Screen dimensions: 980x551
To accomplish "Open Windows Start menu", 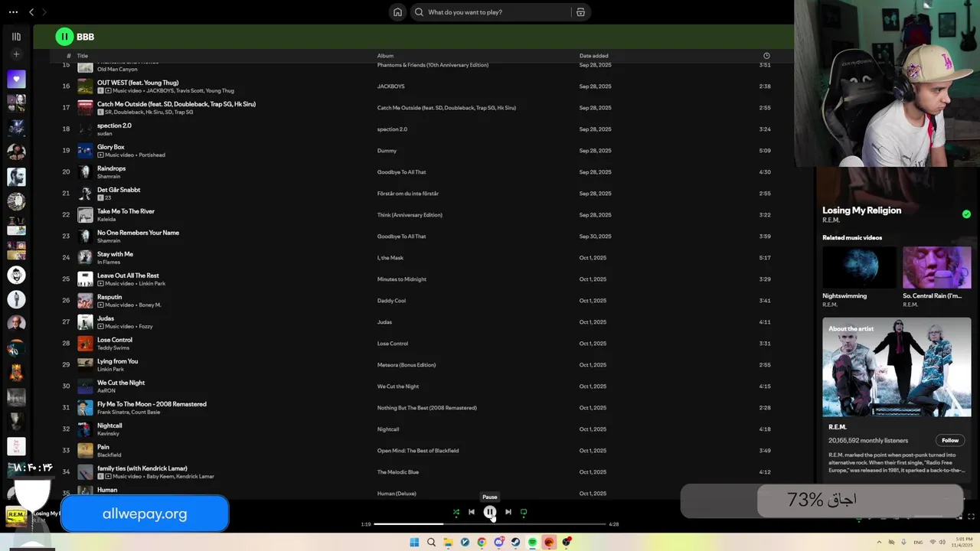I will (414, 543).
